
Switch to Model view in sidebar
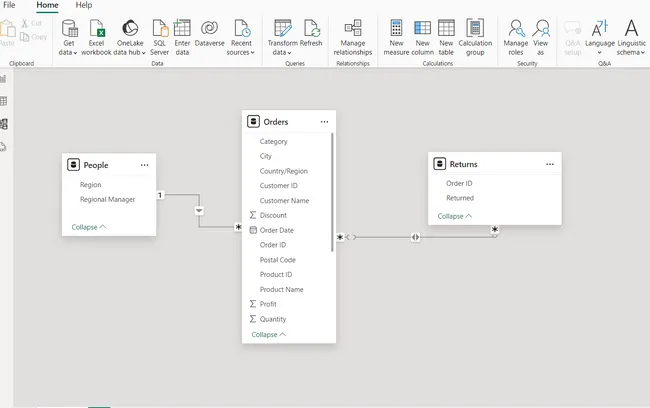click(4, 124)
